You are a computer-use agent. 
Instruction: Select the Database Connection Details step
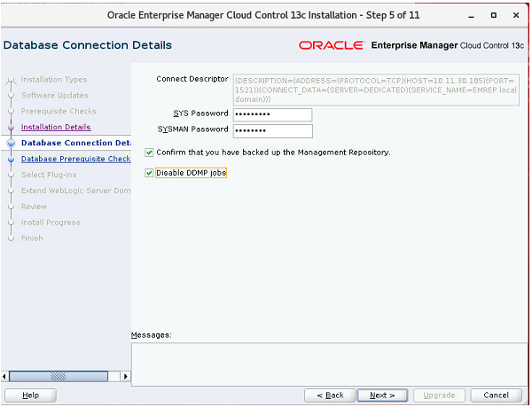(x=75, y=143)
